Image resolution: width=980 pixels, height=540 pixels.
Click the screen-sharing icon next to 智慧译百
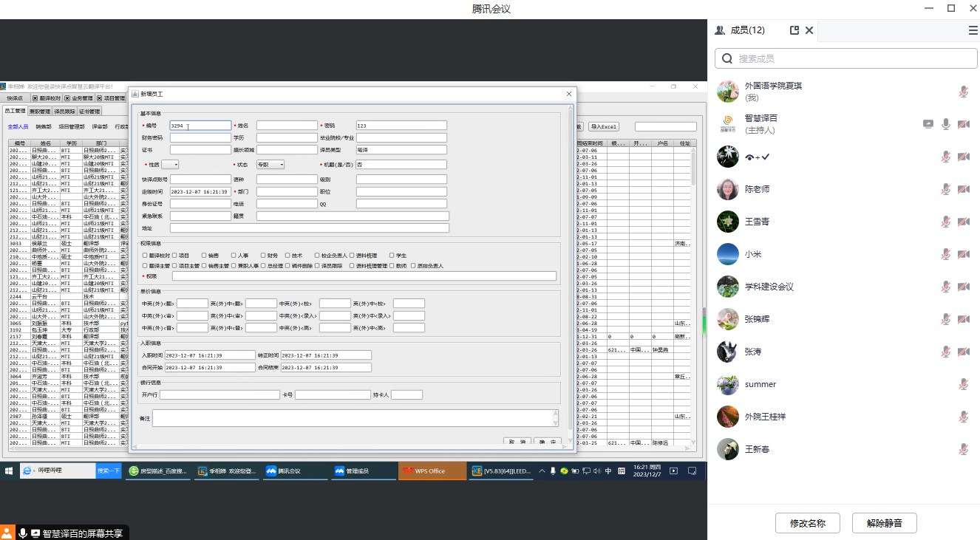[x=928, y=124]
